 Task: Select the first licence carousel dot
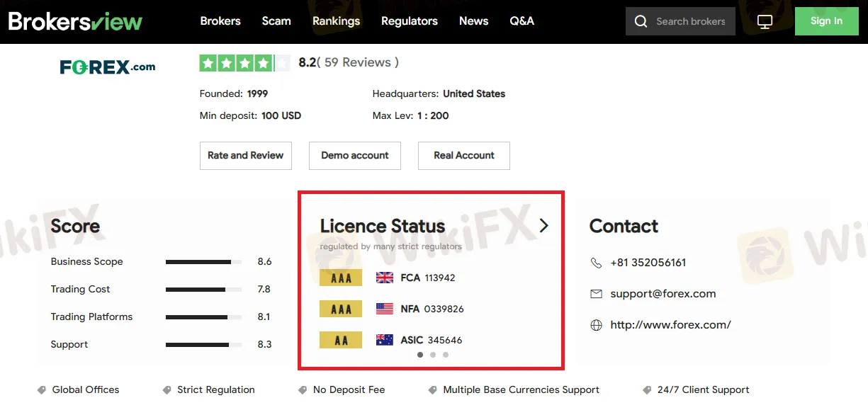coord(420,355)
